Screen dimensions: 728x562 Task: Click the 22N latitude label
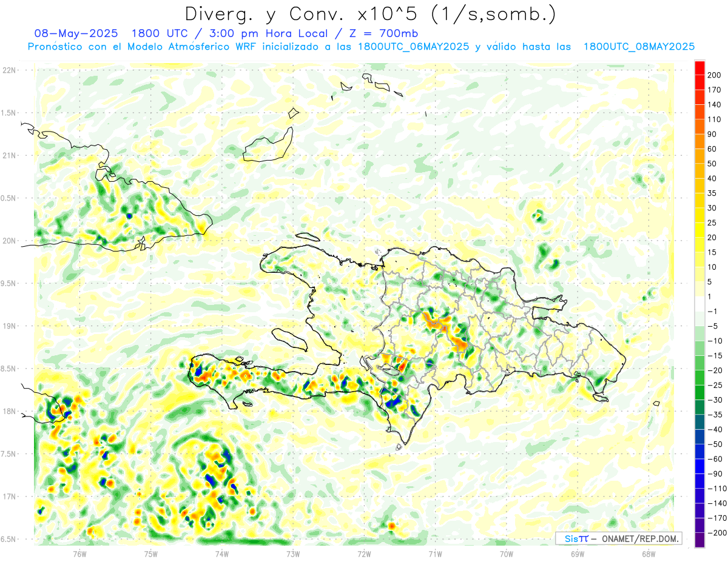8,70
